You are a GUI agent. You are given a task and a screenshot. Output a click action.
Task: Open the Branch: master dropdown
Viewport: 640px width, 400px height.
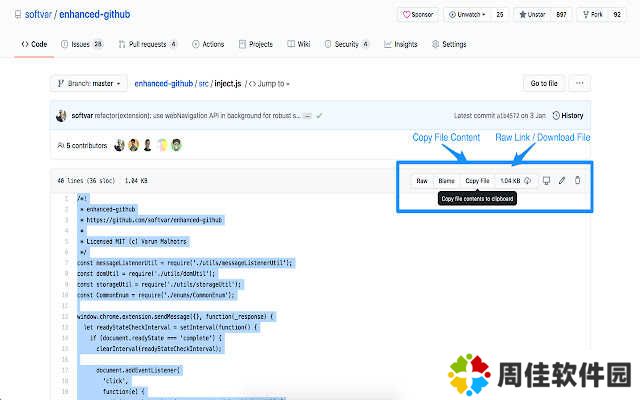tap(90, 83)
